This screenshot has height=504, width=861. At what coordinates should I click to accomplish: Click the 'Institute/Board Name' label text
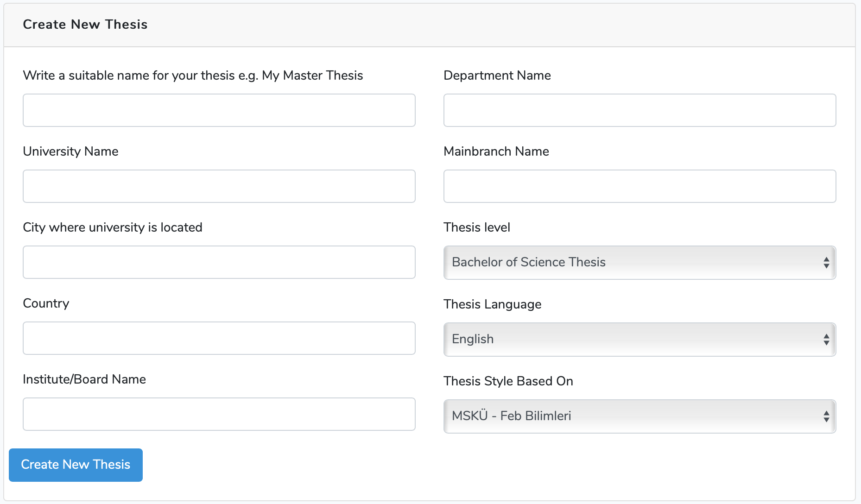[x=84, y=379]
